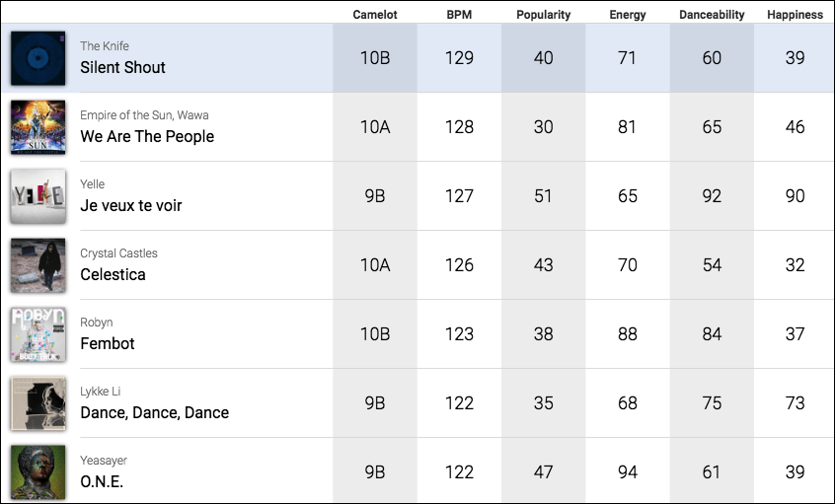
Task: Click Empire of the Sun, Wawa artist
Action: (x=144, y=115)
